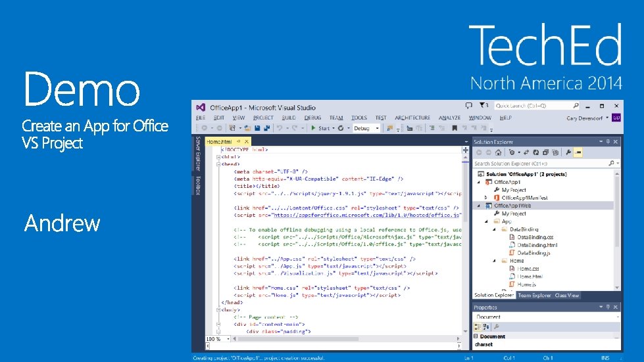644x362 pixels.
Task: Open the Server Explorer side tab
Action: 198,153
